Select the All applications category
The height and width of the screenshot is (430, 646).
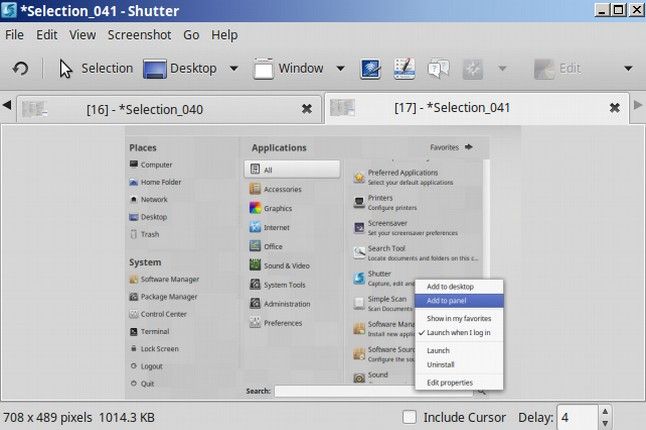292,169
